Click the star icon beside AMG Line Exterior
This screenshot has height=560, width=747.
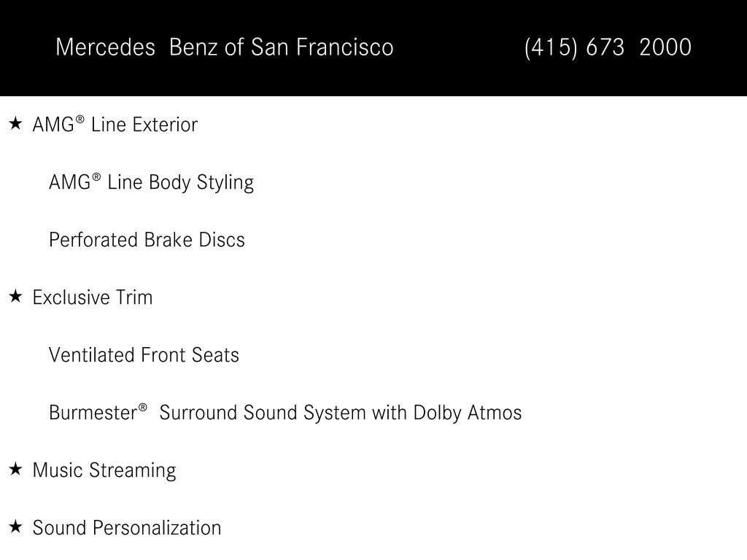click(16, 124)
